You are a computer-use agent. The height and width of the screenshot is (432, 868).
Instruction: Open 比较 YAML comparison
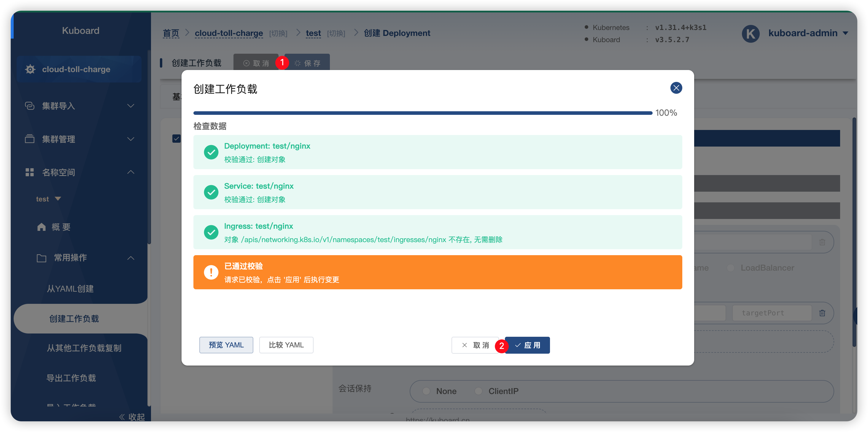coord(286,345)
